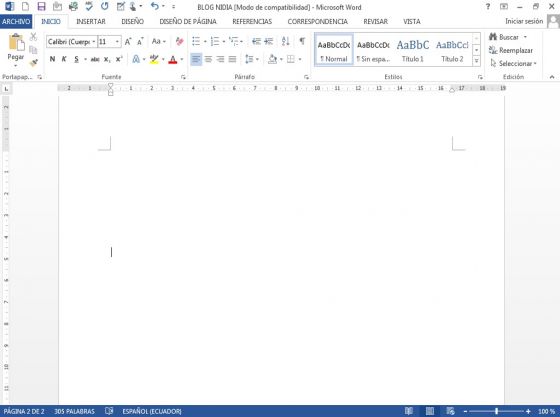Decrease paragraph indent icon
Image resolution: width=560 pixels, height=417 pixels.
(x=256, y=41)
